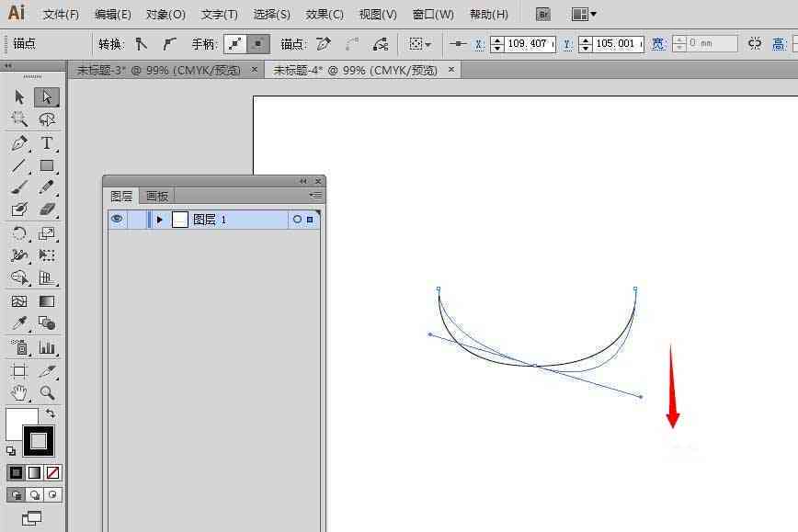Open the layers panel options menu
The image size is (798, 532).
(315, 196)
